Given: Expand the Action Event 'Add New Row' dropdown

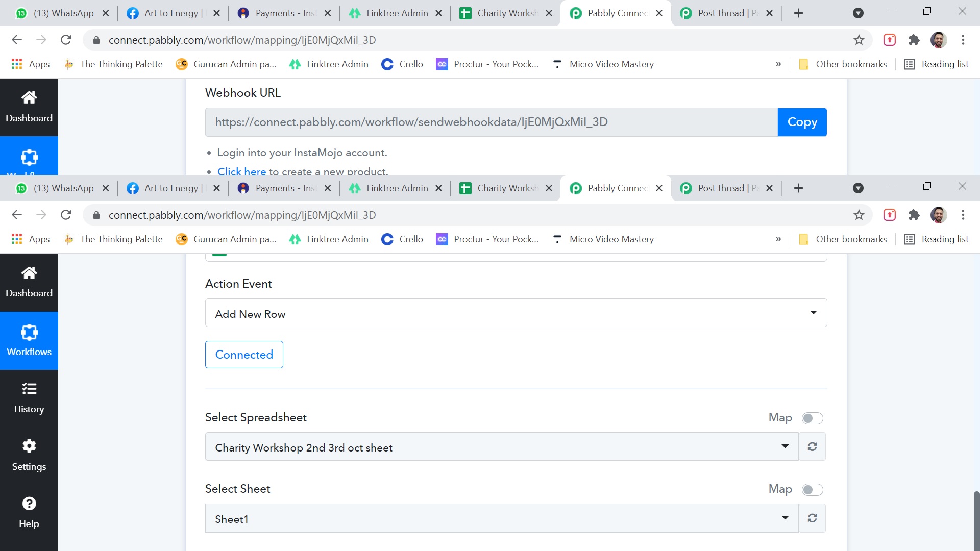Looking at the screenshot, I should [516, 313].
